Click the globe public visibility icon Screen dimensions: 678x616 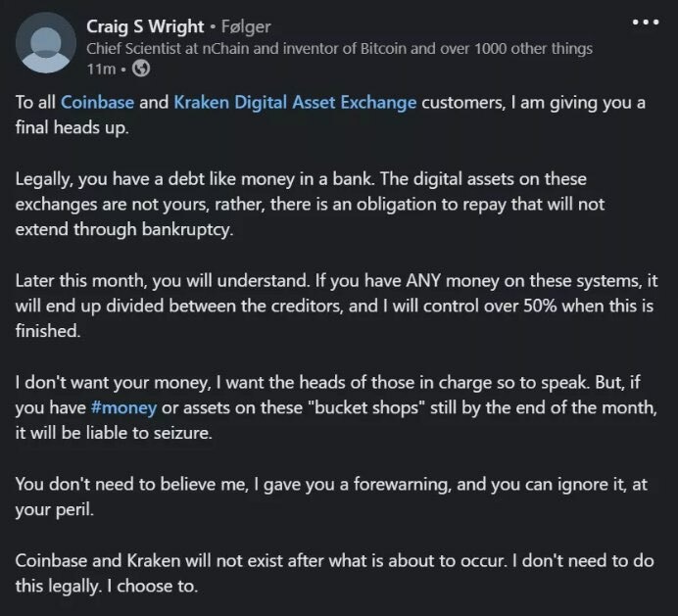click(140, 68)
